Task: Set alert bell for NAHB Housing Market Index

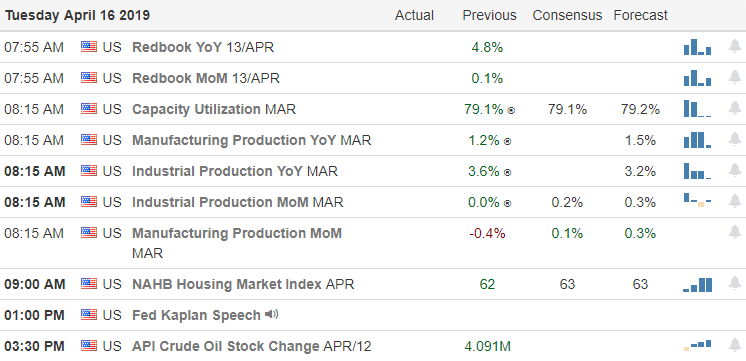Action: pyautogui.click(x=735, y=283)
